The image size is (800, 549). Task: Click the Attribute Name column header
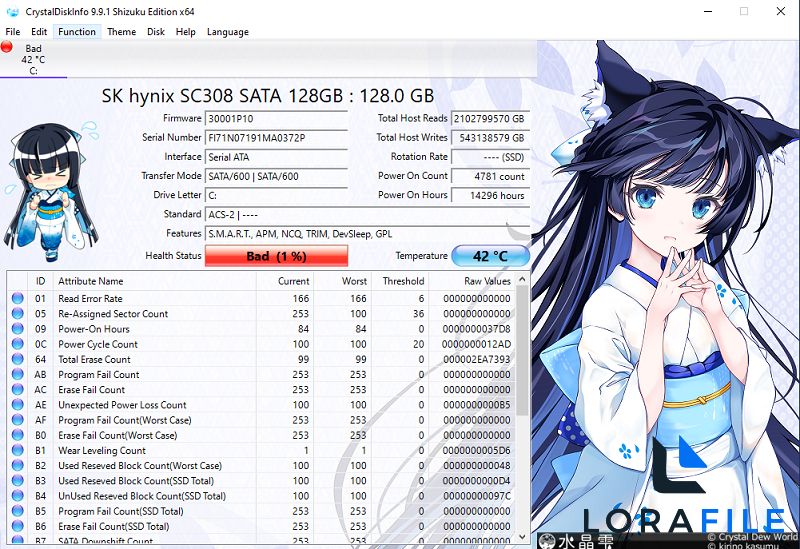pyautogui.click(x=155, y=281)
